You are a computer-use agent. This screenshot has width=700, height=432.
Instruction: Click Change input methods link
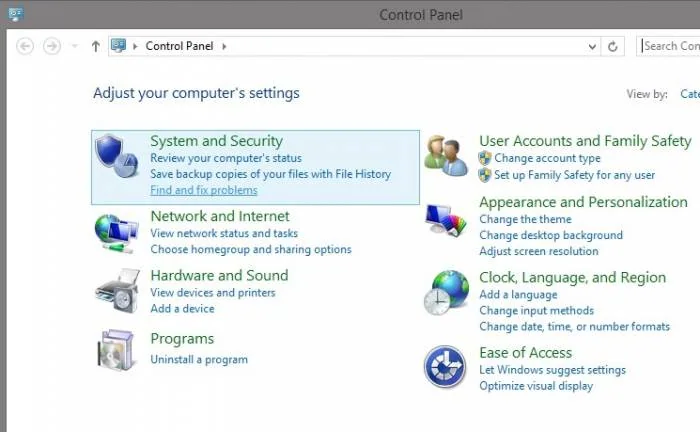pyautogui.click(x=537, y=311)
